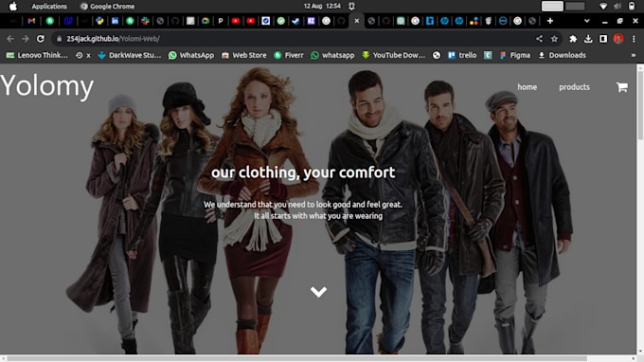Screen dimensions: 644x362
Task: Open the shopping cart icon
Action: (x=622, y=86)
